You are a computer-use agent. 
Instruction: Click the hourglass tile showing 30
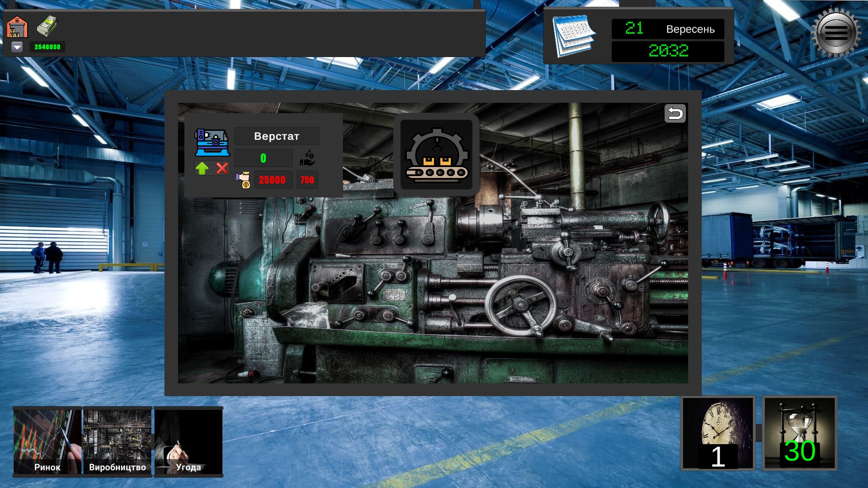pos(800,433)
